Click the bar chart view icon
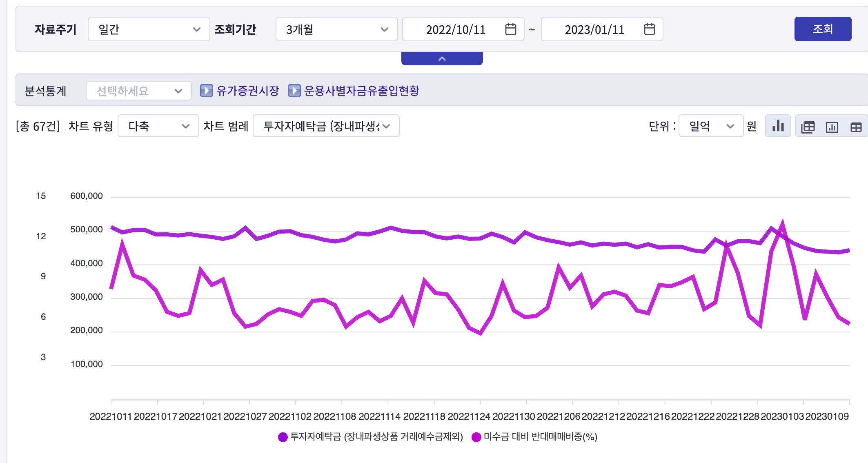Image resolution: width=868 pixels, height=463 pixels. [778, 126]
